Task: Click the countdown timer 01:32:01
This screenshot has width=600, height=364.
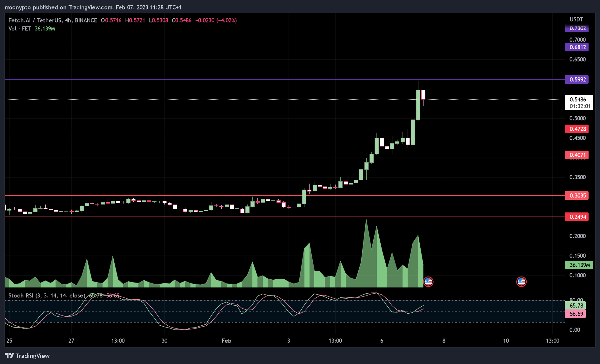Action: 580,107
